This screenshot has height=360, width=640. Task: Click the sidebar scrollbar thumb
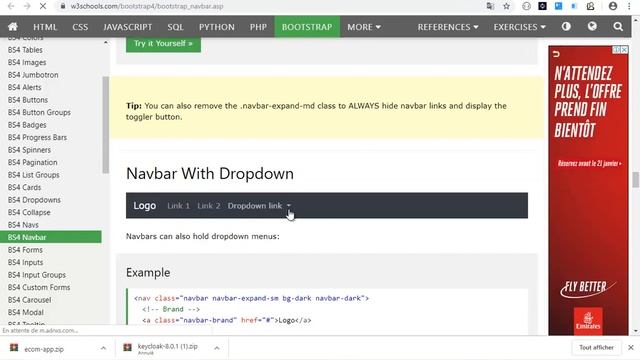[106, 125]
